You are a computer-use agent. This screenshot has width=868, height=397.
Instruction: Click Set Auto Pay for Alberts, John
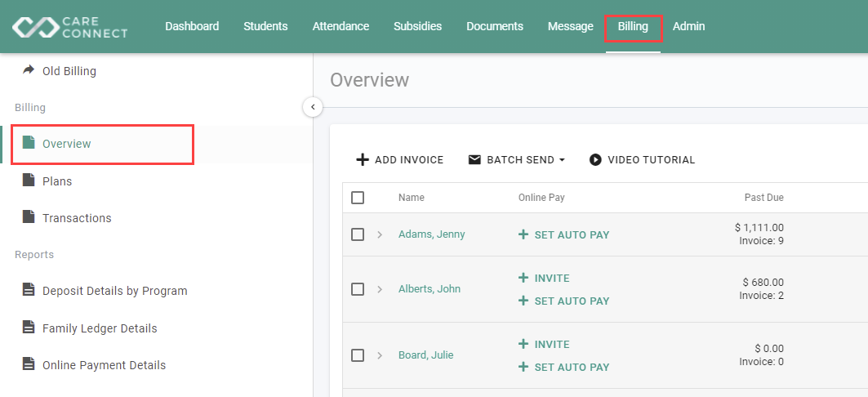point(563,301)
